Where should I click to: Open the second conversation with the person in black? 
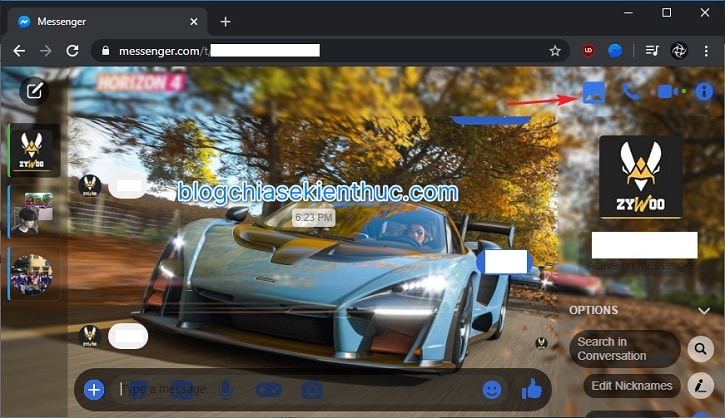tap(32, 212)
